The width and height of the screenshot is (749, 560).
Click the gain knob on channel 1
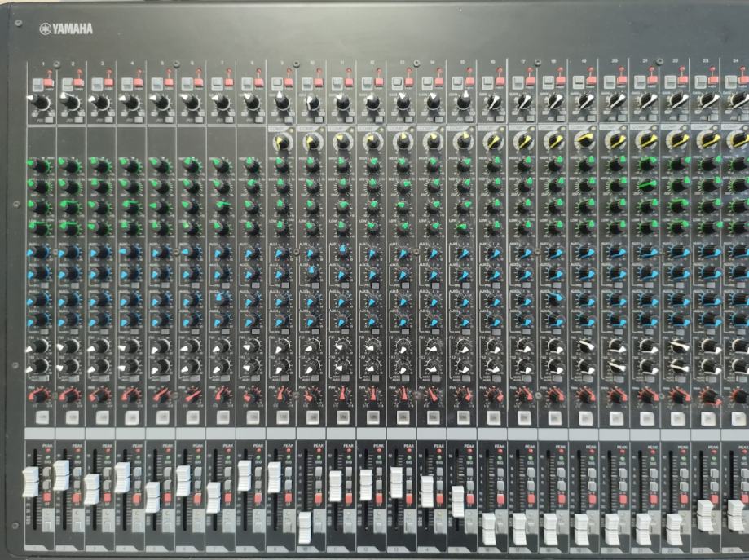41,102
